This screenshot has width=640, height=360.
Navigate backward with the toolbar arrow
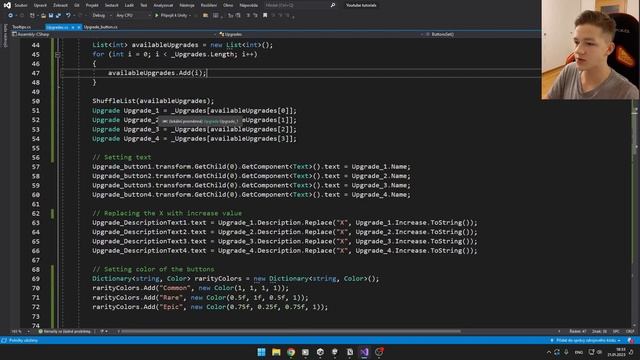click(x=11, y=16)
